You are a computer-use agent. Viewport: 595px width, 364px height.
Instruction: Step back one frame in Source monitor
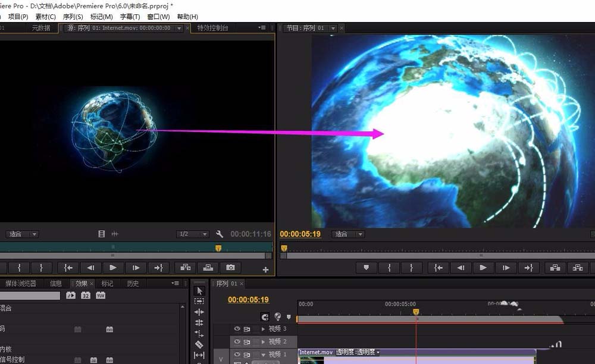tap(90, 268)
